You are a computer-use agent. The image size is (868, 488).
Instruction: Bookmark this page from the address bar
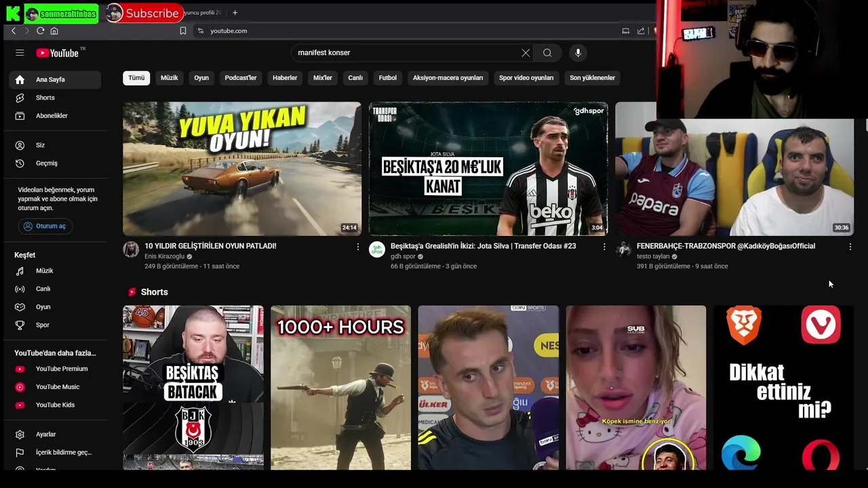click(183, 30)
